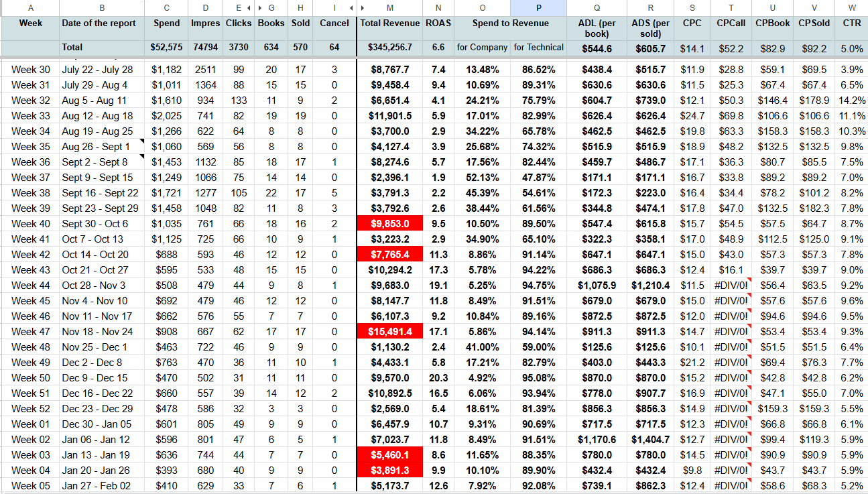Select red highlighted cell $15,491.4
Screen dimensions: 868x494
tap(389, 332)
